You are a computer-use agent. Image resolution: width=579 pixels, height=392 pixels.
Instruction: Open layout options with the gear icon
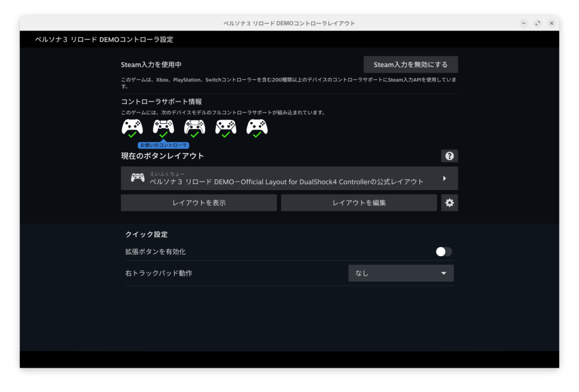click(x=450, y=203)
